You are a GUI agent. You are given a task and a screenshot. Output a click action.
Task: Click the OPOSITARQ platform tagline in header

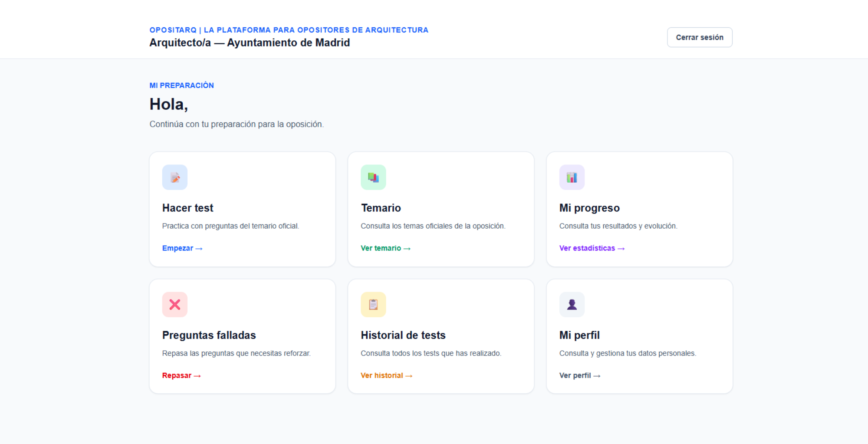coord(289,30)
